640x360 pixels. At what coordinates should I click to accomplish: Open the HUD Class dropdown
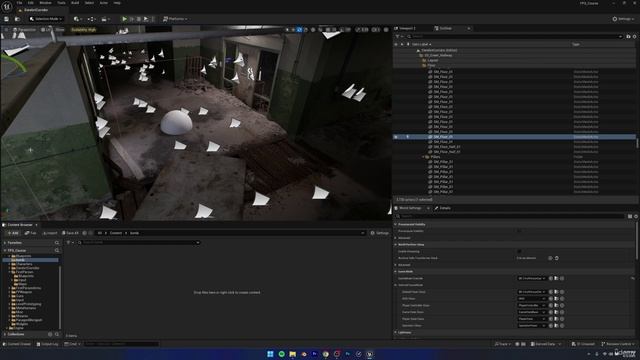(532, 299)
